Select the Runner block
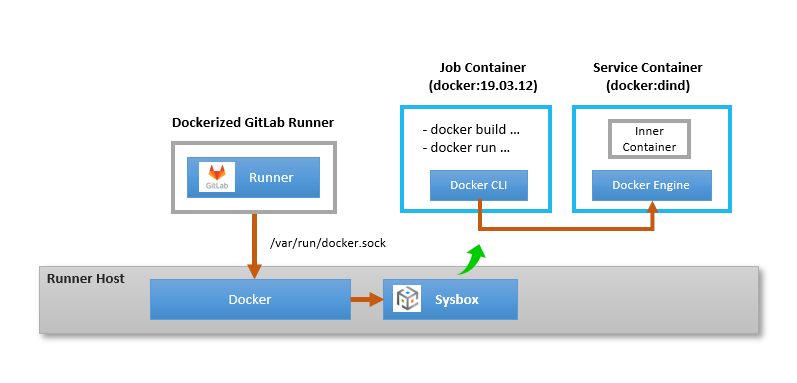Viewport: 797px width, 383px height. pyautogui.click(x=253, y=177)
